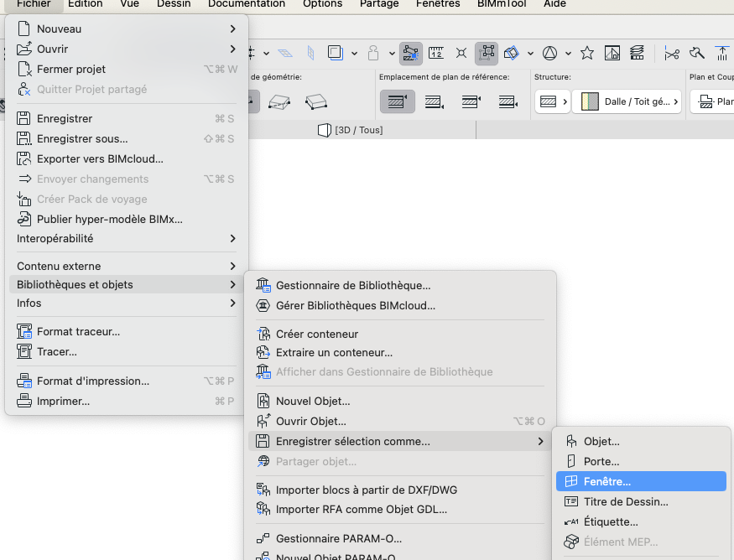Toggle the highlighted snap guides toolbar button

[x=411, y=53]
